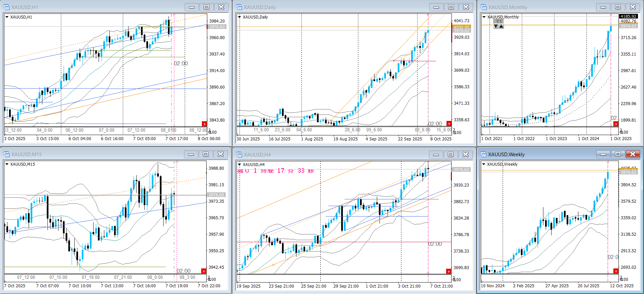
Task: Click the Y1 button on the Monthly chart
Action: (499, 21)
